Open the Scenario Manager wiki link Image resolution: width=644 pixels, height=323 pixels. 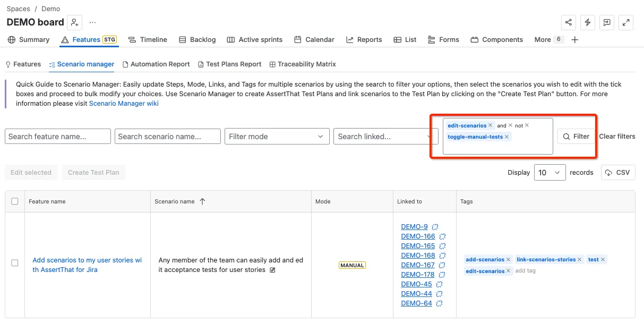tap(124, 104)
